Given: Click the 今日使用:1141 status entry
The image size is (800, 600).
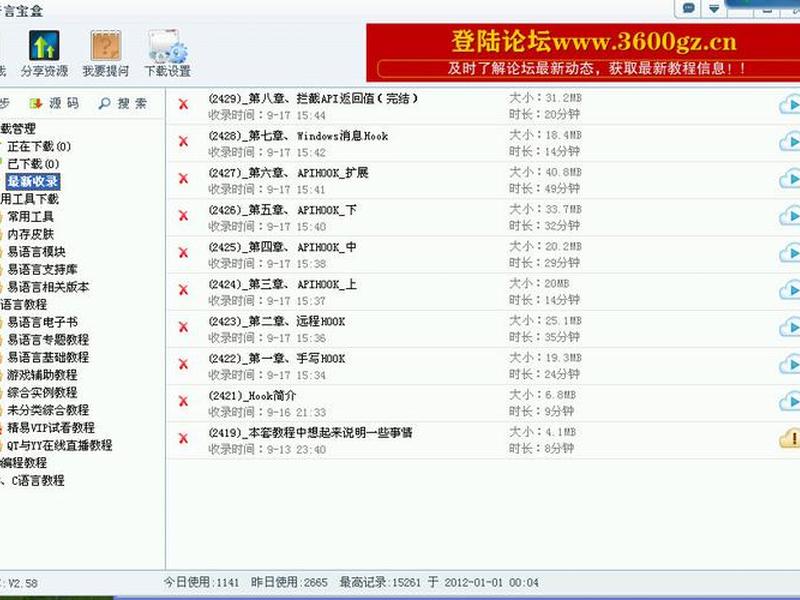Looking at the screenshot, I should [x=202, y=582].
